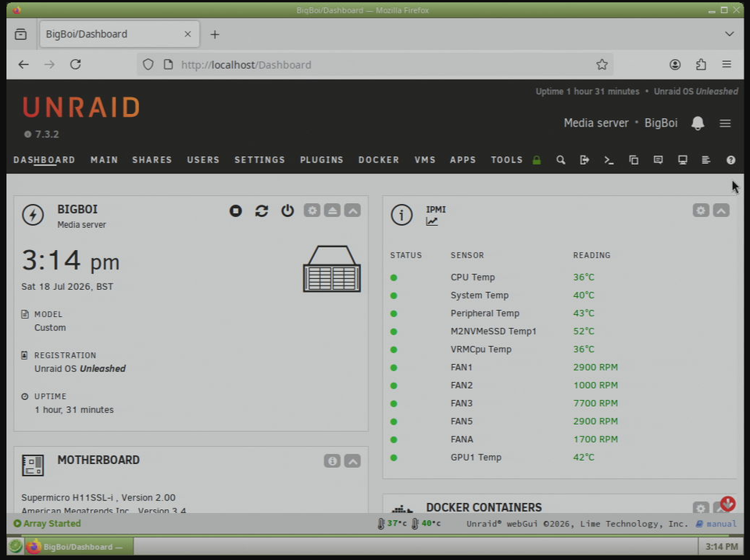
Task: Open the Tools tab
Action: click(507, 160)
